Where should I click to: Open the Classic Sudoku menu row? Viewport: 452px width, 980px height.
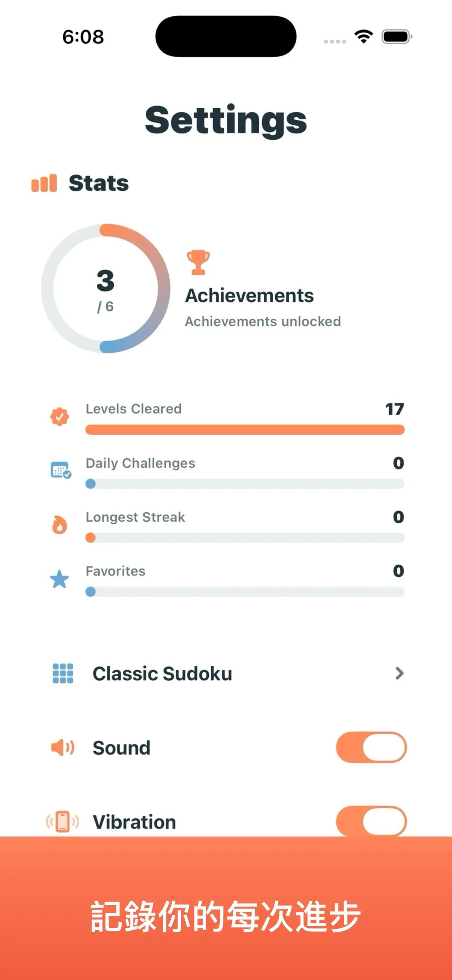coord(226,673)
